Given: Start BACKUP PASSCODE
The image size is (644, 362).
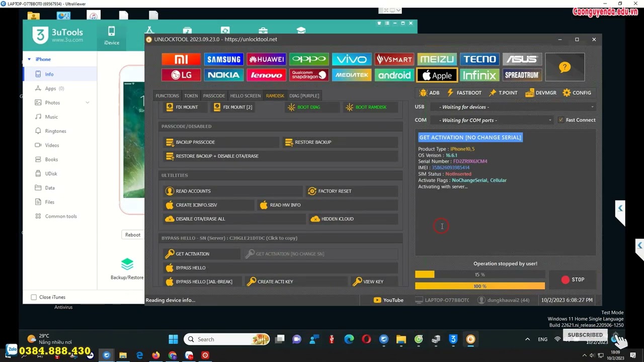Looking at the screenshot, I should 221,142.
